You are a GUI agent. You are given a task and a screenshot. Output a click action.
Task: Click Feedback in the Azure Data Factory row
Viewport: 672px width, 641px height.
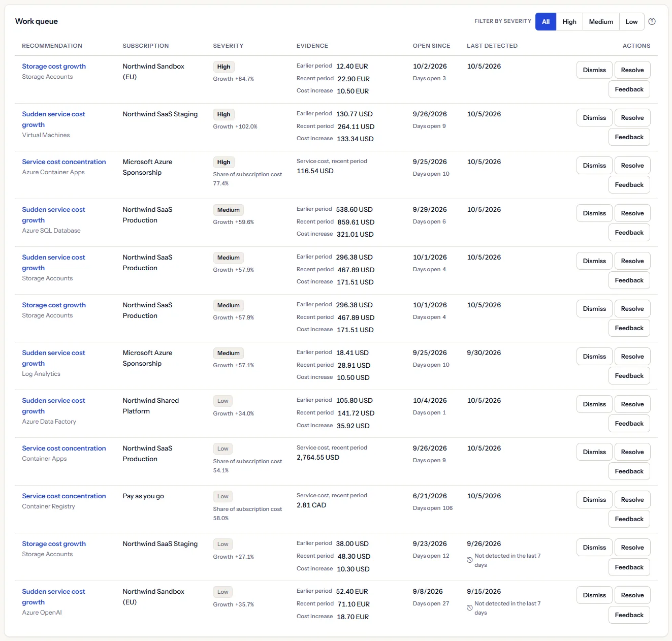pyautogui.click(x=629, y=424)
